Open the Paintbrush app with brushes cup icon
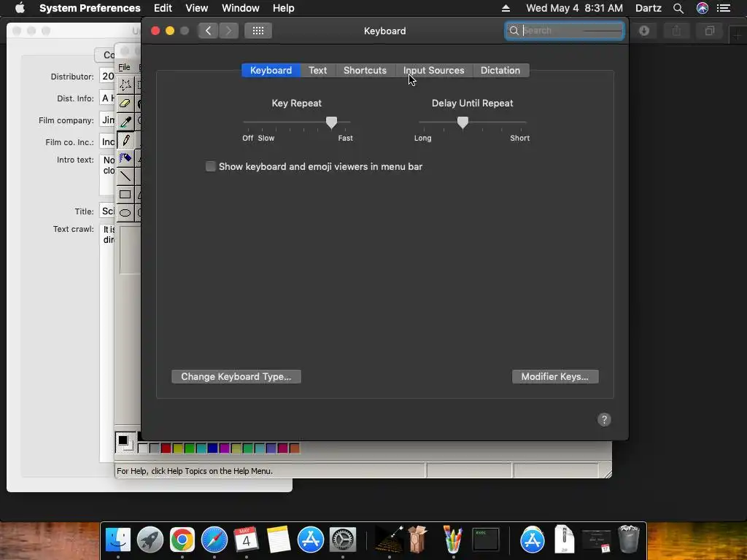 tap(453, 540)
